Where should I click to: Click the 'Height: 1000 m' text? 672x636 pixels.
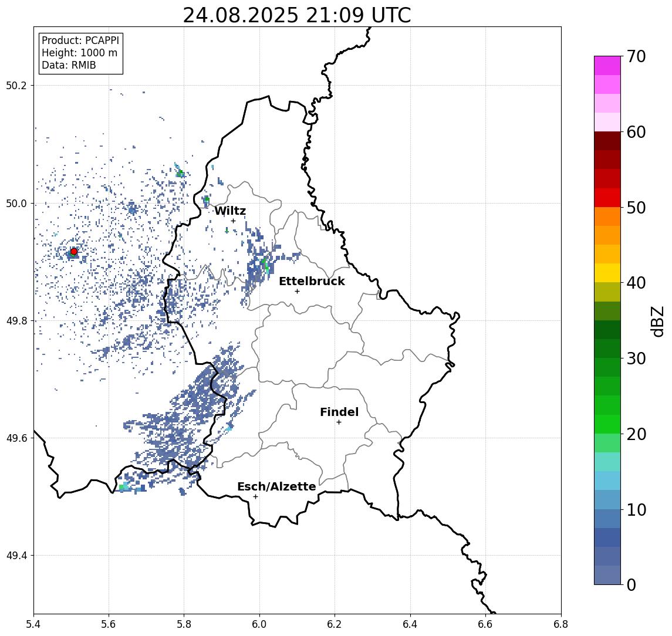pyautogui.click(x=79, y=53)
